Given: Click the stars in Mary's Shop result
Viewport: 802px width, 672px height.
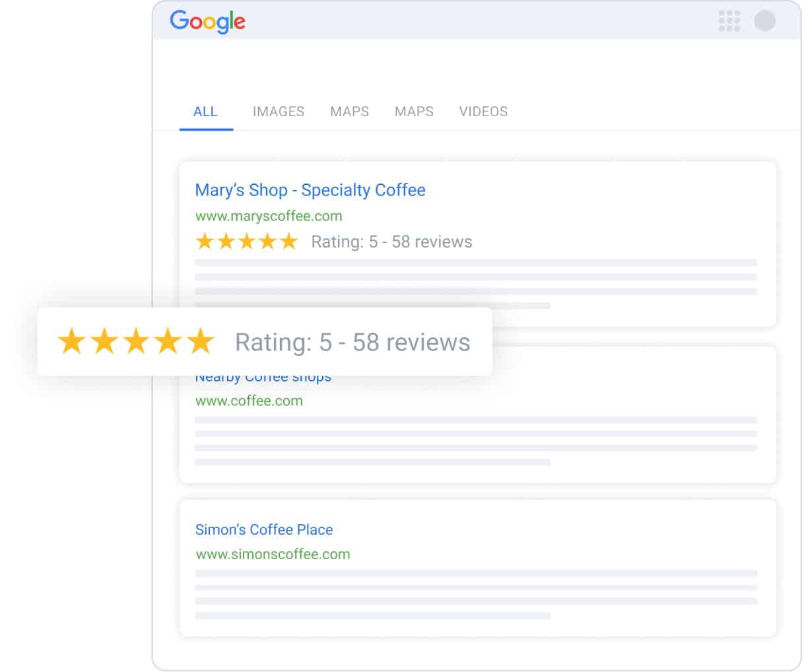Looking at the screenshot, I should (247, 242).
